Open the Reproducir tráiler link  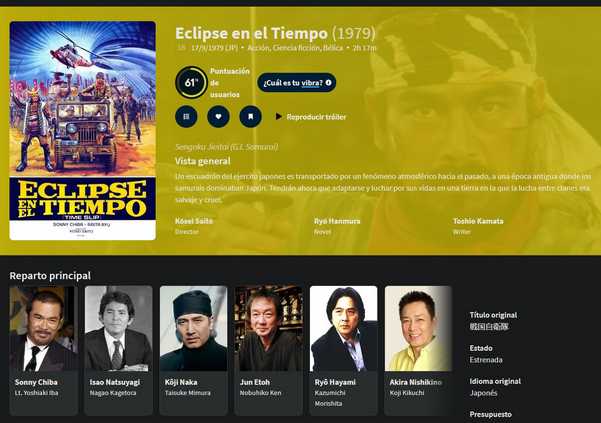pyautogui.click(x=316, y=117)
